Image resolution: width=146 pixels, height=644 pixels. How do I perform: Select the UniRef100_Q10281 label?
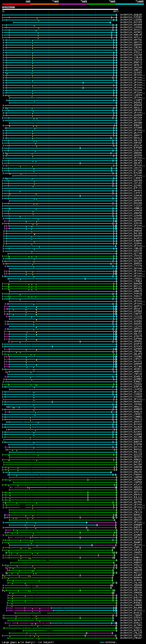click(131, 517)
